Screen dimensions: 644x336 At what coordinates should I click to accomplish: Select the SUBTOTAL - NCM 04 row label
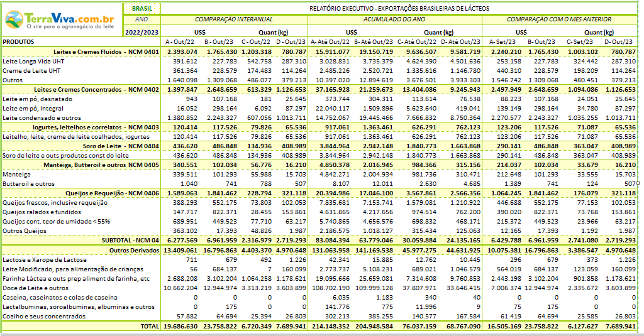tap(130, 241)
